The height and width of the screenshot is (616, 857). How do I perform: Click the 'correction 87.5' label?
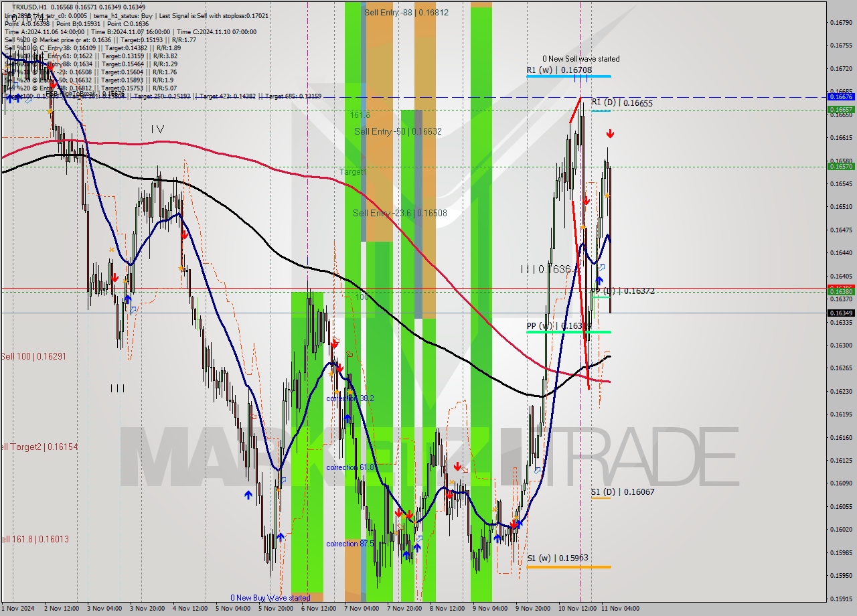click(350, 544)
